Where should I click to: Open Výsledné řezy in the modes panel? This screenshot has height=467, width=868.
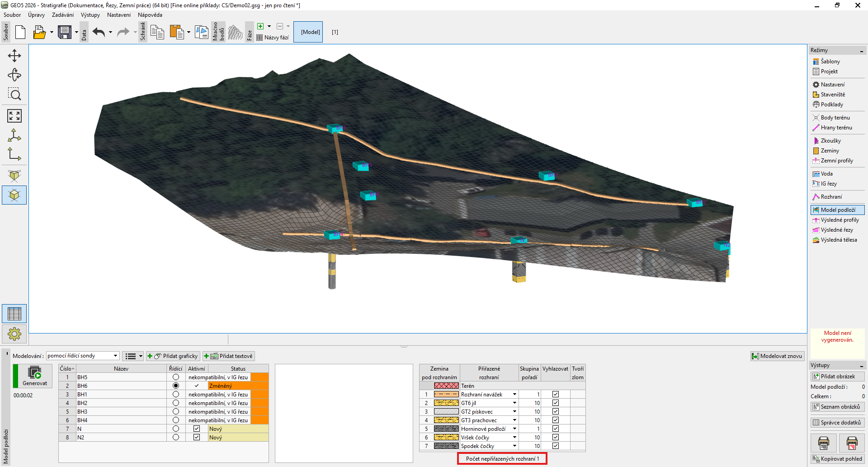[x=836, y=230]
